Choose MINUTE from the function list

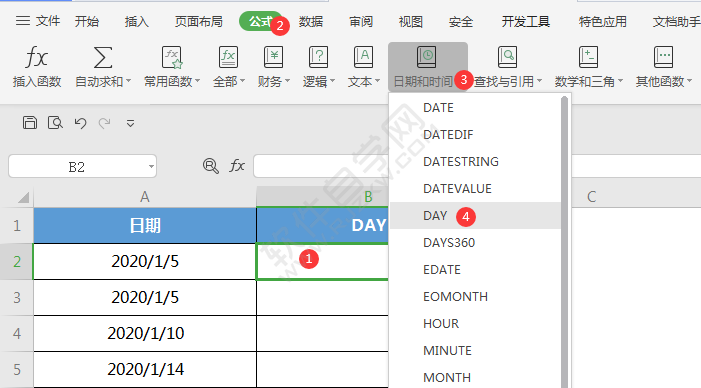(x=475, y=350)
